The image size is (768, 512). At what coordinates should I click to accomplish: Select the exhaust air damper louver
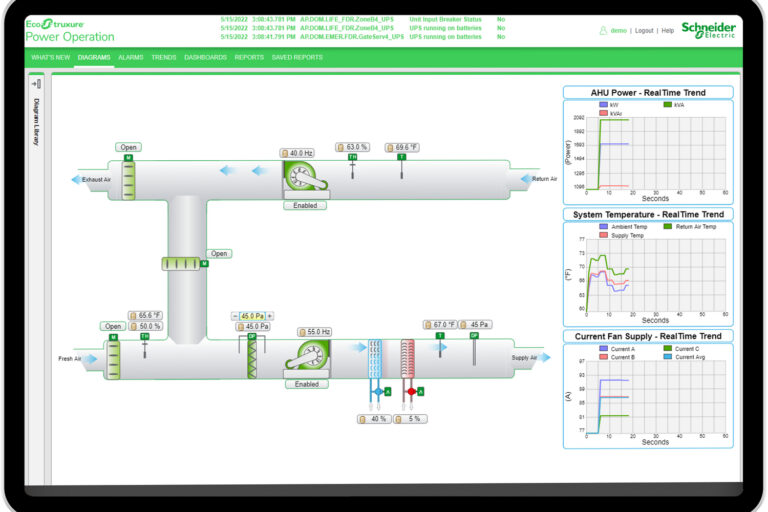coord(128,180)
